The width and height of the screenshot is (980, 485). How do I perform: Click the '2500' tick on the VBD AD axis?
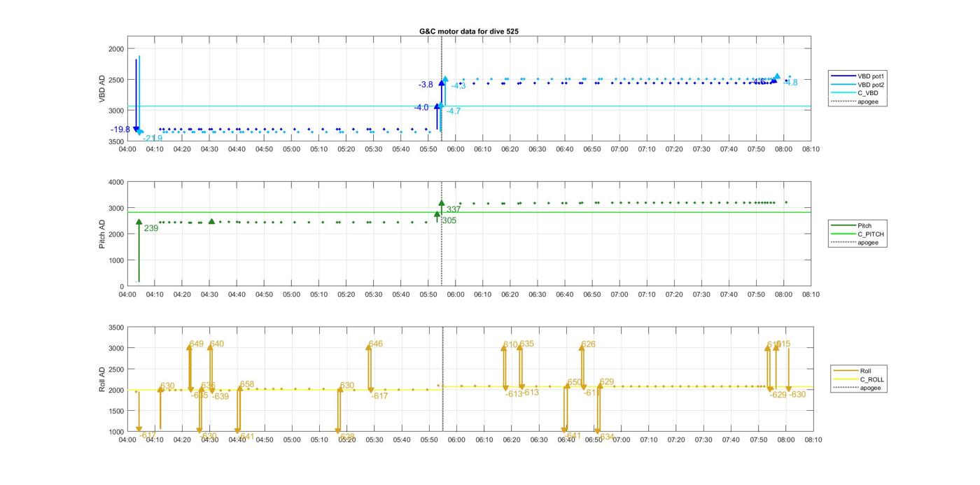116,80
